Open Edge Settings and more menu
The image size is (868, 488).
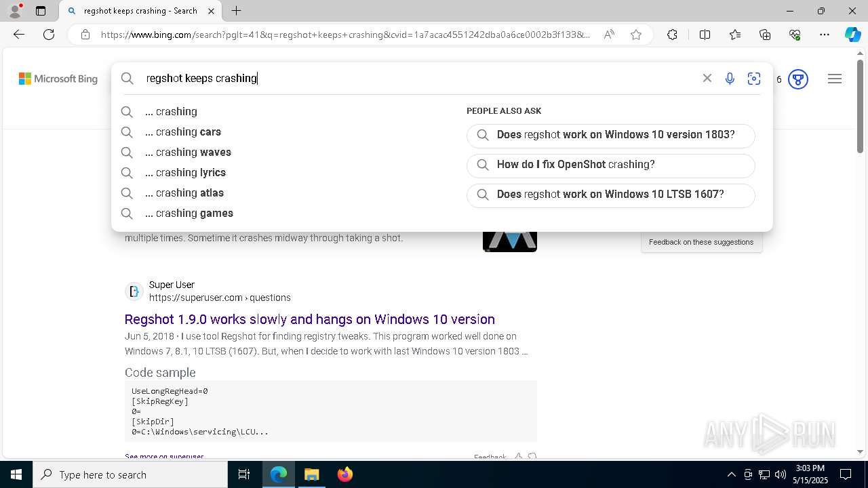(825, 35)
